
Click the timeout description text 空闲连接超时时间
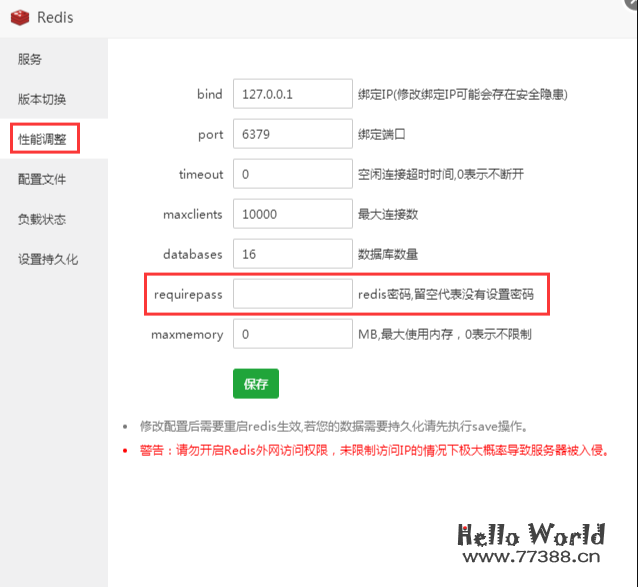(x=441, y=174)
